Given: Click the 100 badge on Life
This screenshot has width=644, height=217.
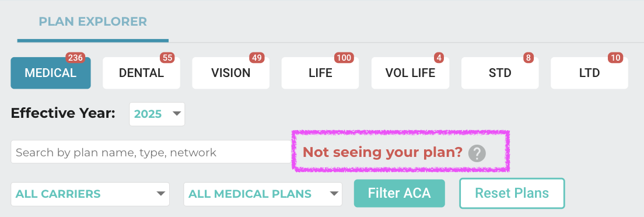Looking at the screenshot, I should coord(344,58).
